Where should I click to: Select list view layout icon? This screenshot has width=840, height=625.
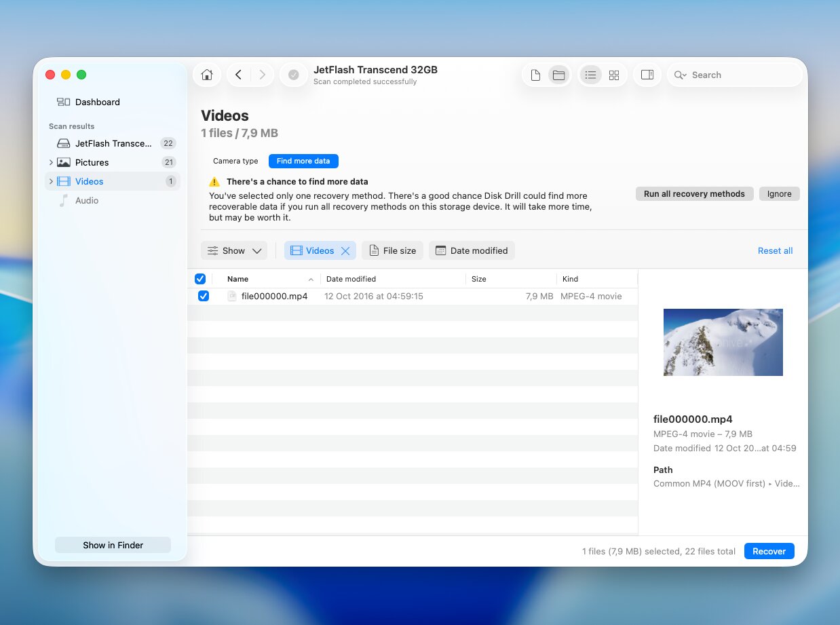590,75
